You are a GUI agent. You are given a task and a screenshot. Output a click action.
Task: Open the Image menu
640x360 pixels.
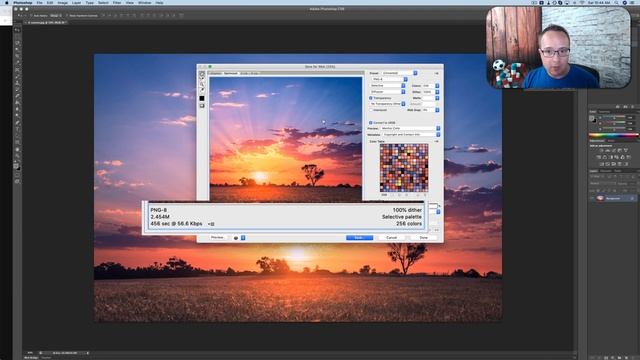[62, 2]
